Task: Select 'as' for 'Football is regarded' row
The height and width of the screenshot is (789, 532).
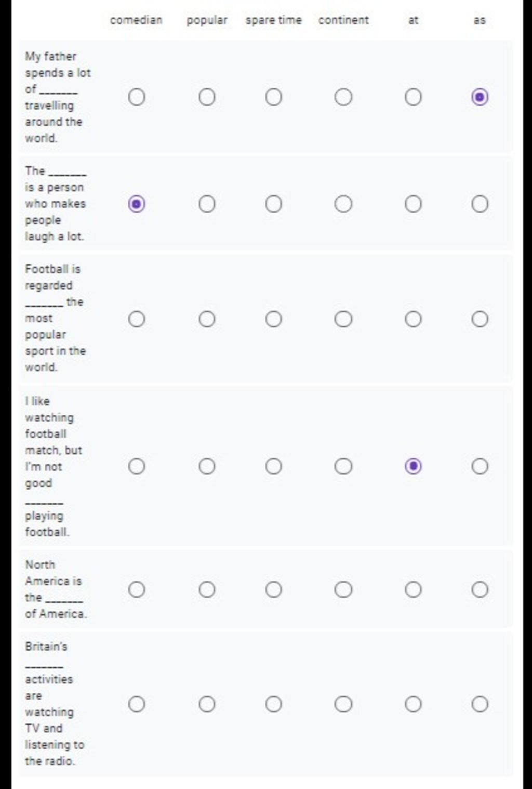Action: 480,319
